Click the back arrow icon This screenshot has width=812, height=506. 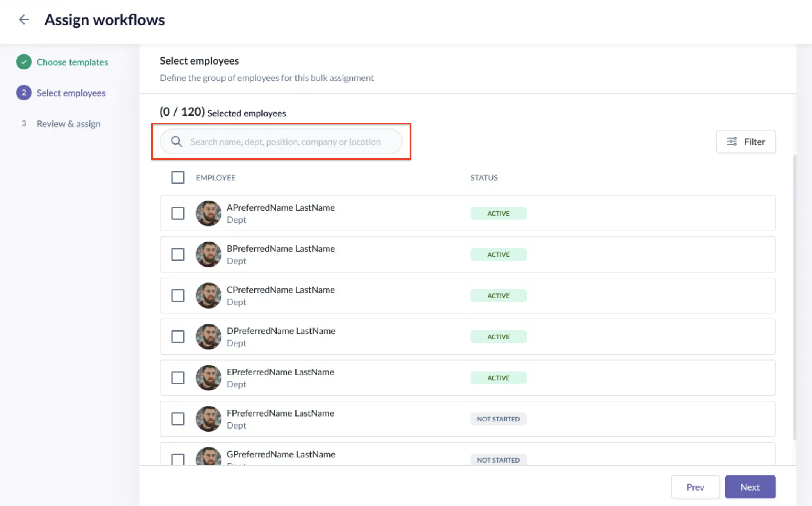(24, 20)
